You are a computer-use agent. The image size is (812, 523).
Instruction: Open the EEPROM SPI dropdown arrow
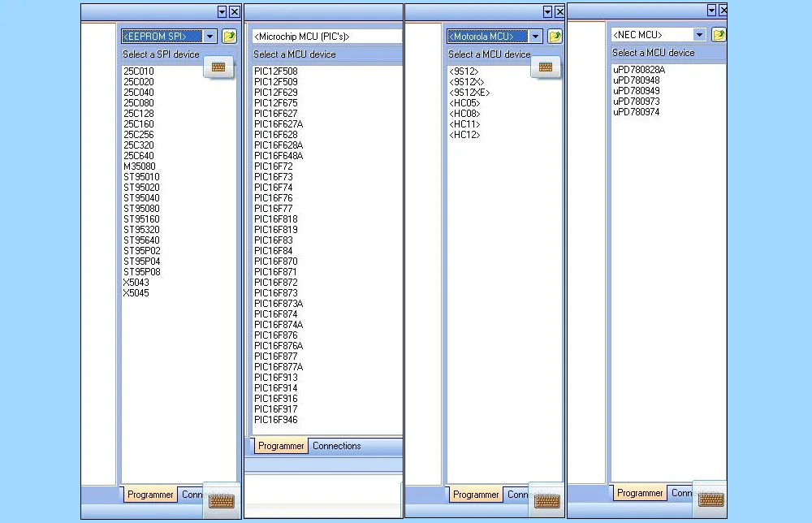pos(209,37)
